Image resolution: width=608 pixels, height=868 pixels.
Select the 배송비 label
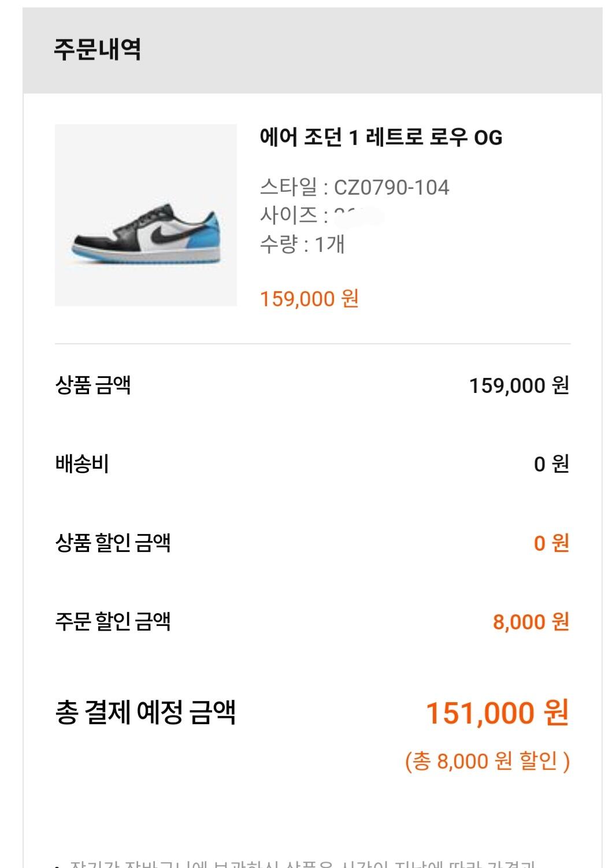coord(82,463)
